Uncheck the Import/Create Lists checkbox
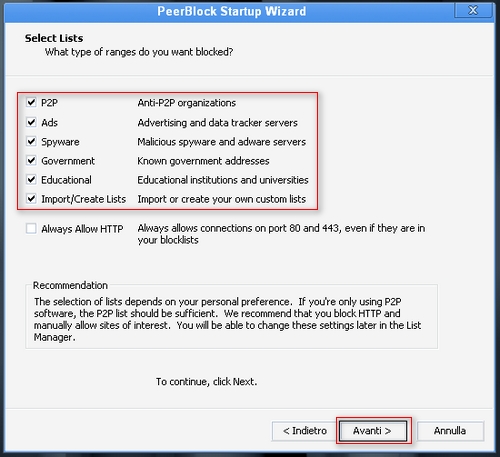Viewport: 500px width, 457px height. click(x=31, y=199)
